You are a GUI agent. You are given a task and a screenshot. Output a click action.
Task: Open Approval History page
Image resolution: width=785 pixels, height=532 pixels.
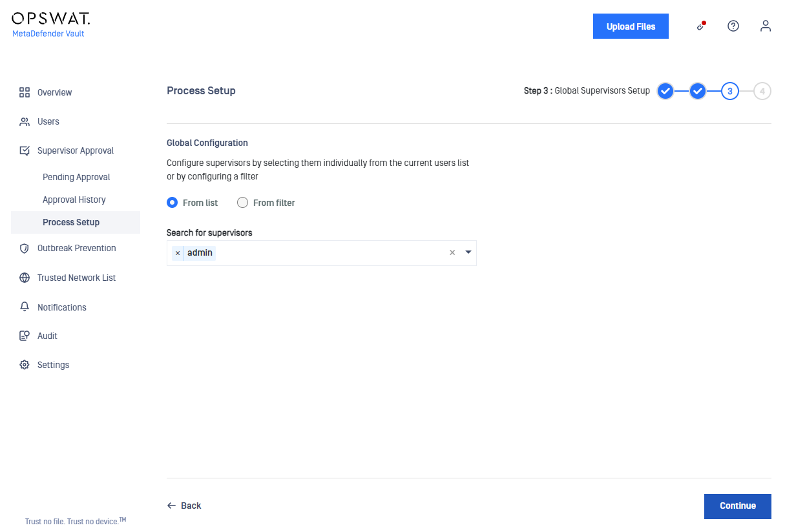tap(76, 200)
